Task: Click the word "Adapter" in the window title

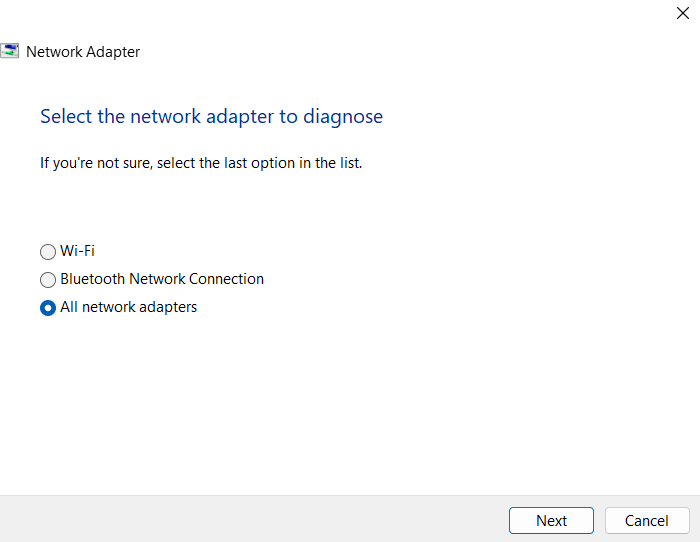Action: pos(113,52)
